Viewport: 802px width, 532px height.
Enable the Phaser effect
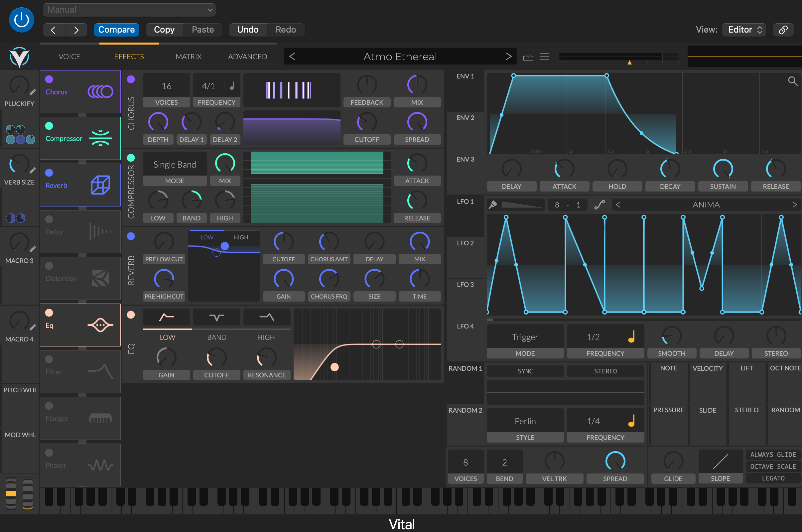(49, 453)
